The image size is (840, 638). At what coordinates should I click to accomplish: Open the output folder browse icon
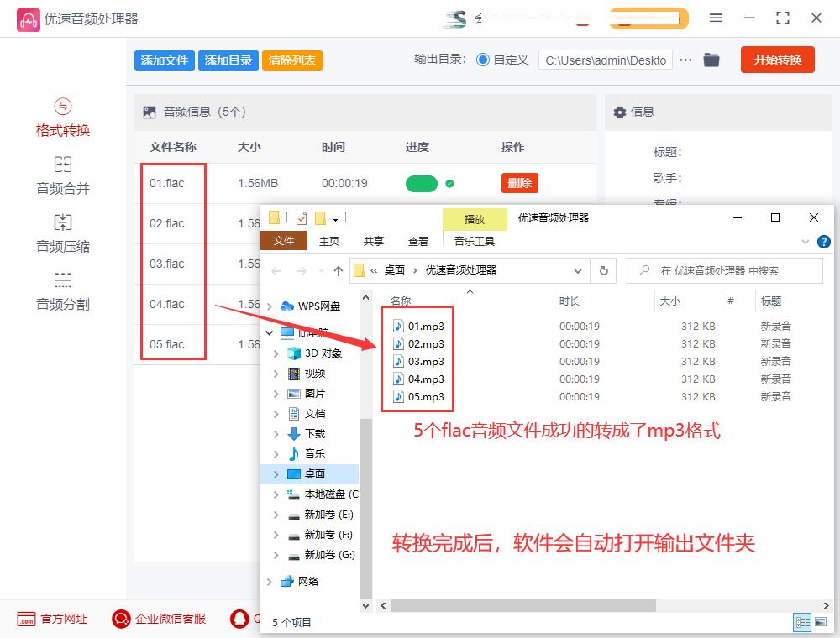[x=711, y=60]
